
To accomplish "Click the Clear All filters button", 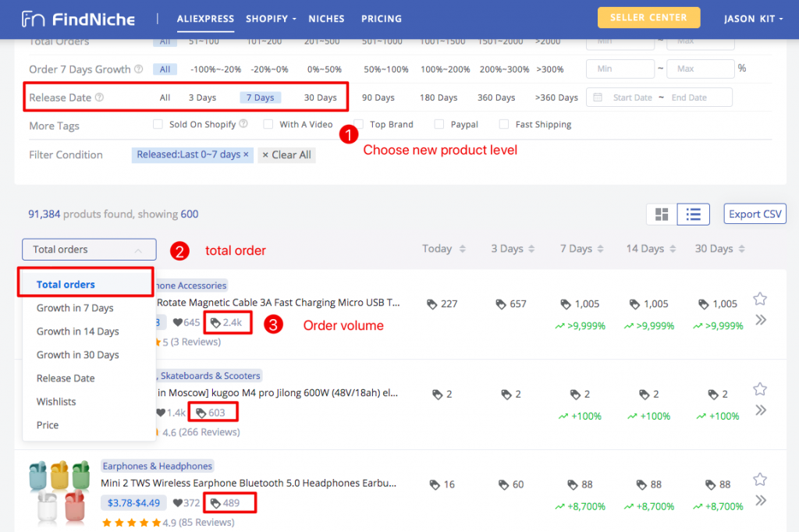I will click(x=287, y=155).
